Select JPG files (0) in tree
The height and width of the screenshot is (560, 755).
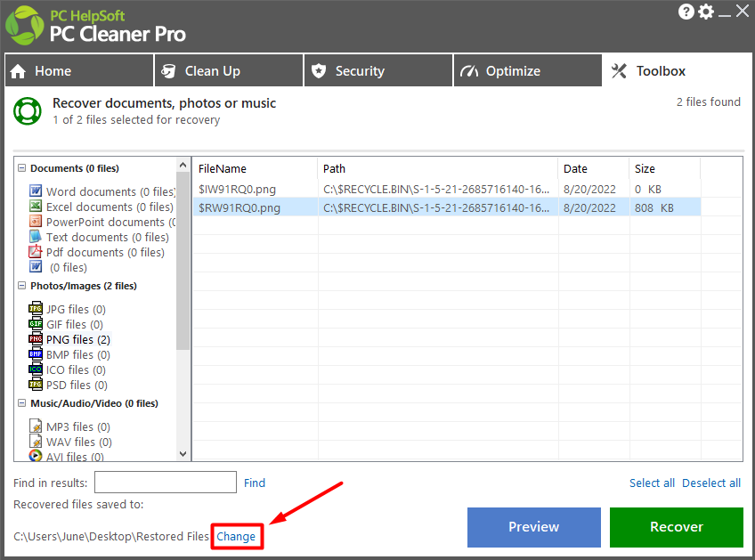[x=76, y=309]
